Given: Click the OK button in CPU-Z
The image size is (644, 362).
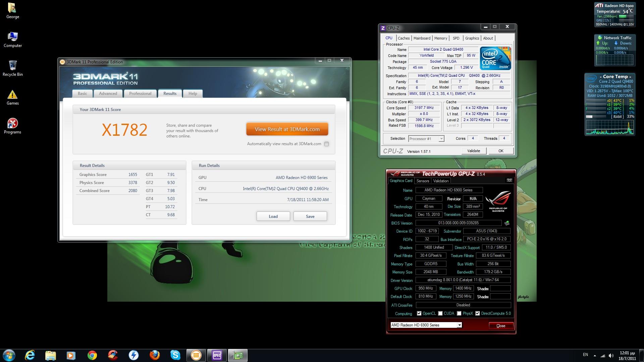Looking at the screenshot, I should [501, 151].
